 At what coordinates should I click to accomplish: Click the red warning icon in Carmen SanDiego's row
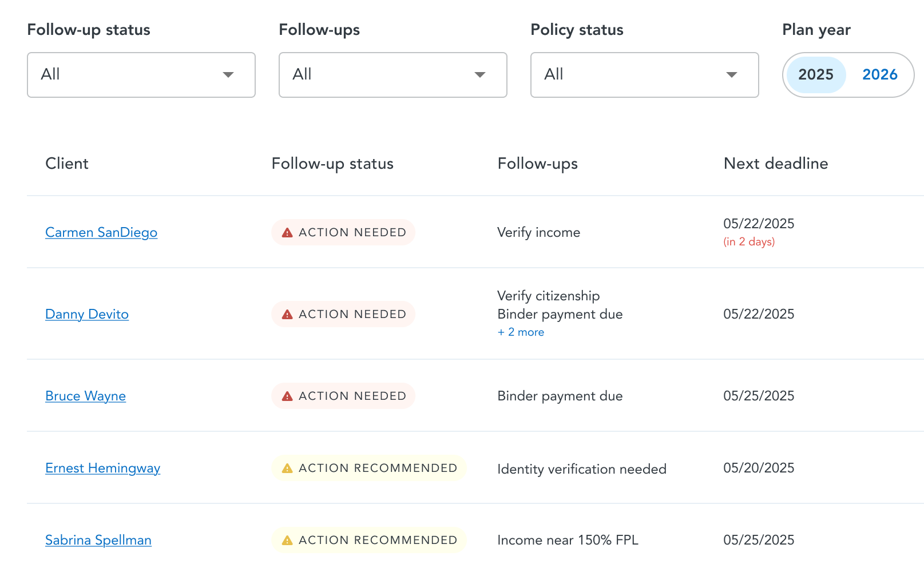click(x=287, y=233)
